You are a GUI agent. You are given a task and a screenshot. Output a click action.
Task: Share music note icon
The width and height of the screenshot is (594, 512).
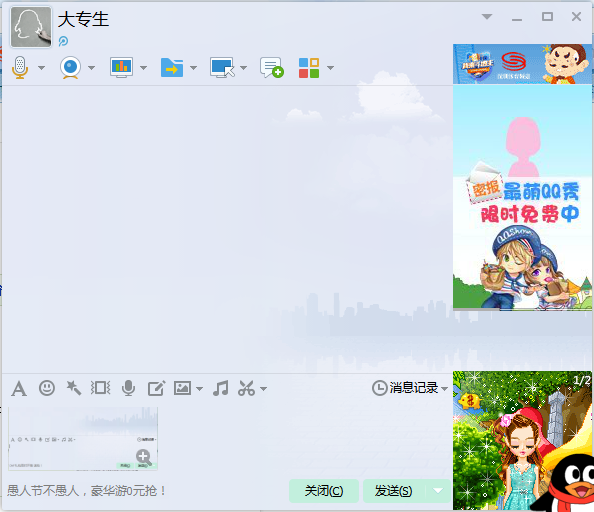pos(220,388)
